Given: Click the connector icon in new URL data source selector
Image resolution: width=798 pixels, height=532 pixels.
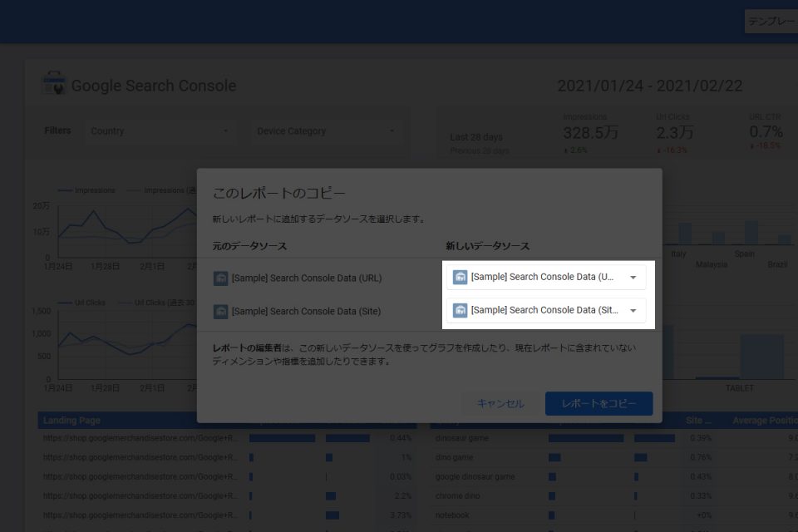Looking at the screenshot, I should coord(460,277).
